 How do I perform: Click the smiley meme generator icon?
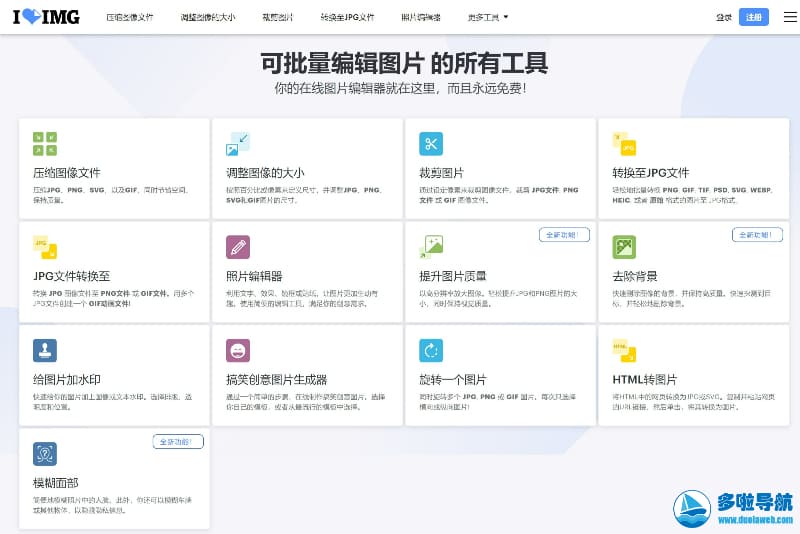point(238,350)
